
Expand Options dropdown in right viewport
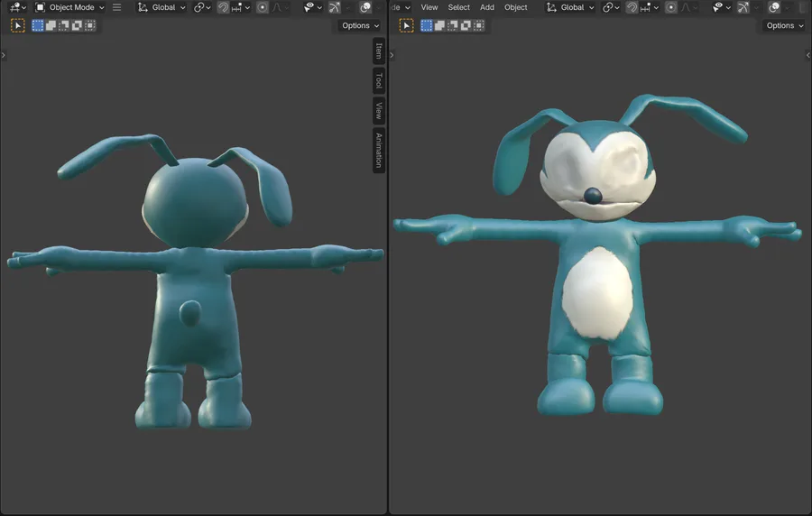[785, 25]
